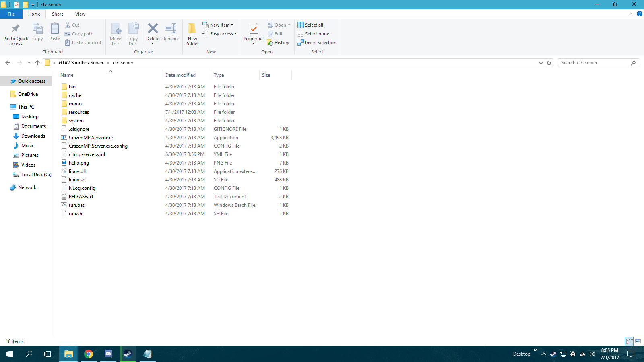Collapse the ribbon with chevron
Image resolution: width=644 pixels, height=362 pixels.
[x=630, y=14]
